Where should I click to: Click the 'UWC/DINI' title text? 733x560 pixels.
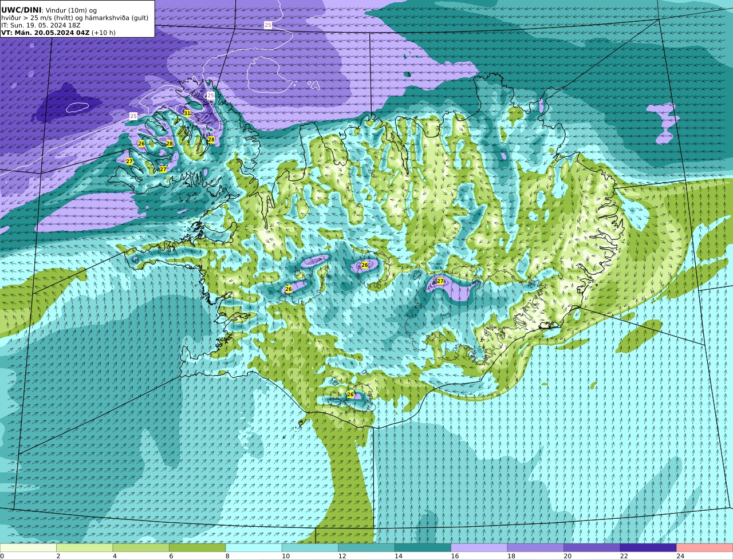pos(21,10)
